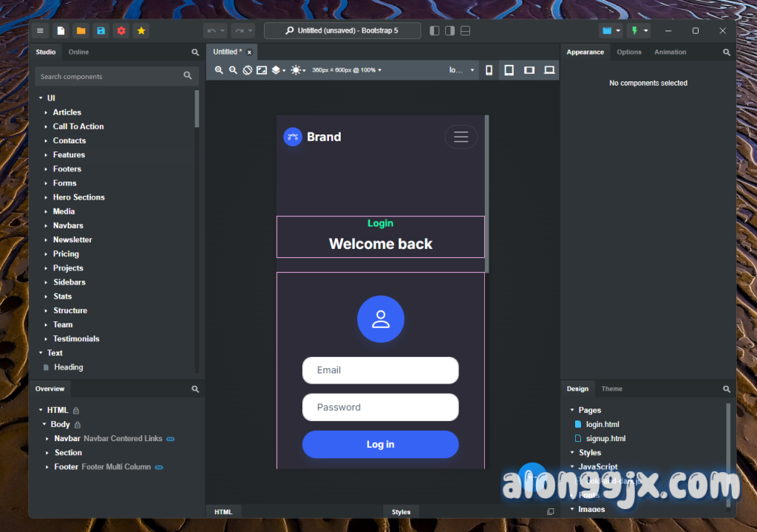Click the Search components input field
Viewport: 757px width, 532px height.
109,76
